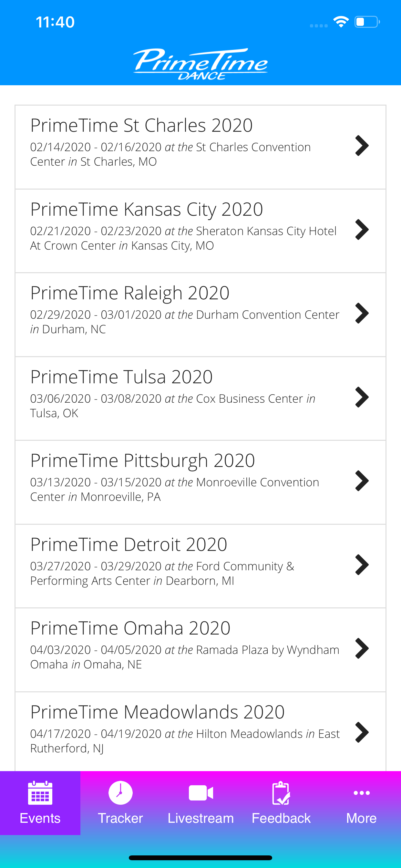Expand Pittsburgh 2020 event chevron

(362, 481)
